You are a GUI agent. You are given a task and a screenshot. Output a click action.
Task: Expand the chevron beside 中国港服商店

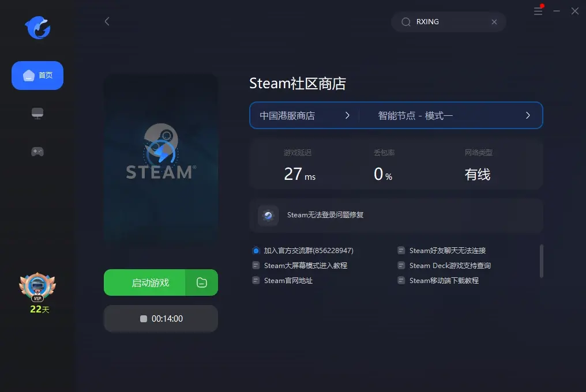347,115
